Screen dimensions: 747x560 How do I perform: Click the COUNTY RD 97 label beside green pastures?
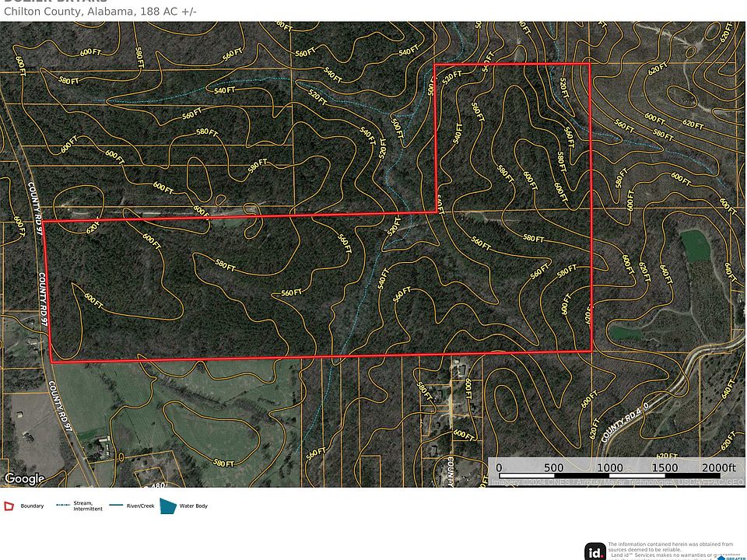pos(60,406)
